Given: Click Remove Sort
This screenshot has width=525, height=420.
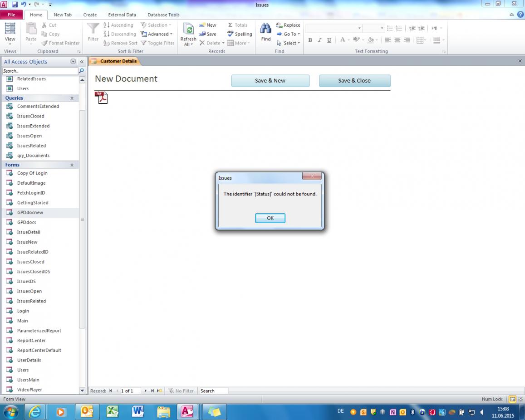Looking at the screenshot, I should pos(120,43).
